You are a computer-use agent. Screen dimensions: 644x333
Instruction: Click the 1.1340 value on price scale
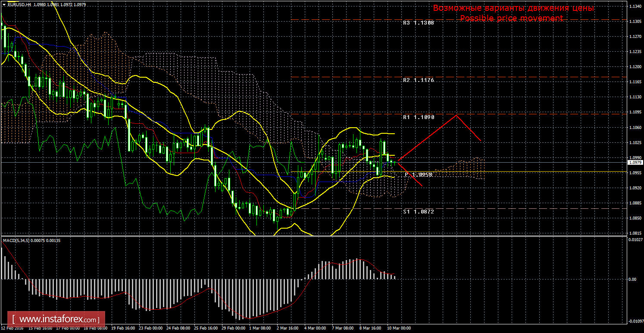[x=634, y=6]
